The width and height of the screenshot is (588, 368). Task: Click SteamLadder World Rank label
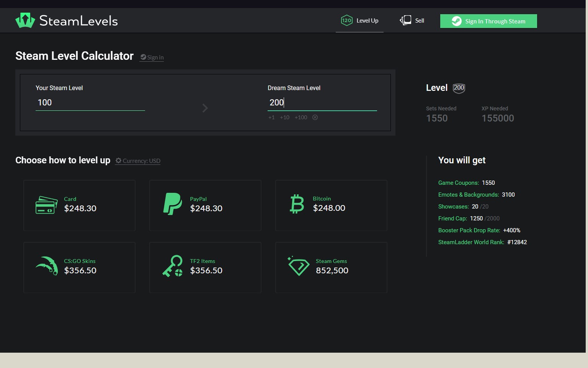(x=471, y=242)
